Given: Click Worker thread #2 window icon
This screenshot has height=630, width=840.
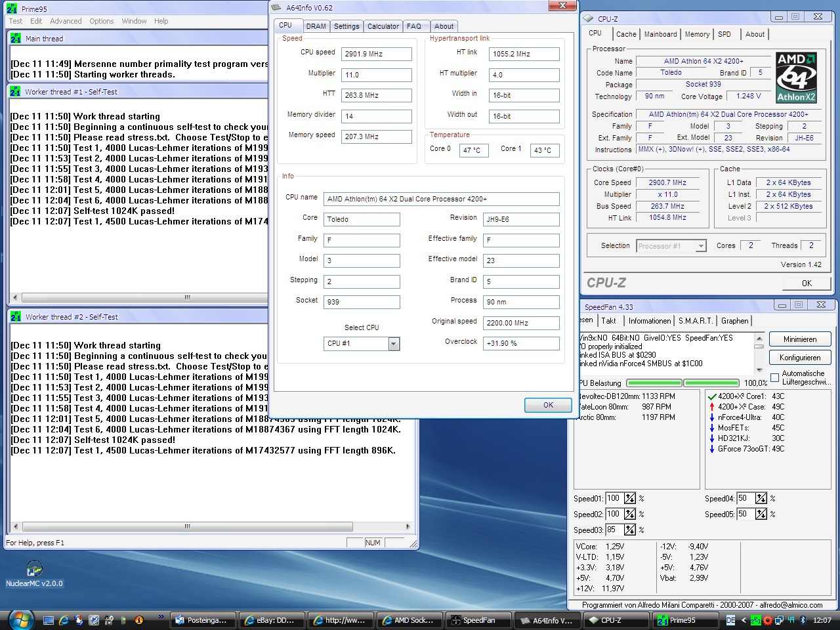Looking at the screenshot, I should pyautogui.click(x=15, y=316).
